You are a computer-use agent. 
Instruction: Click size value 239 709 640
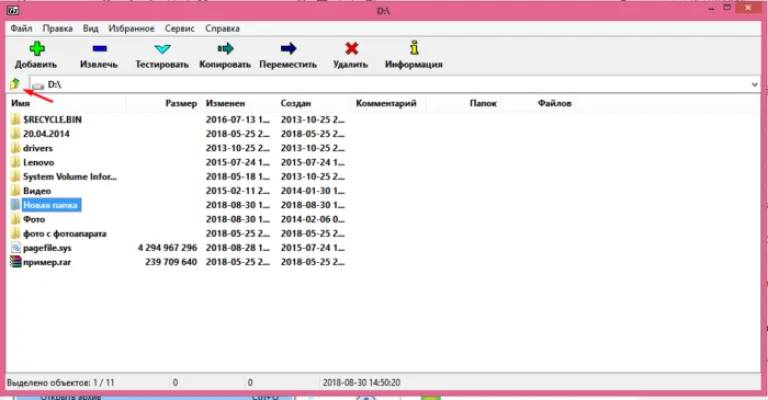pos(171,262)
